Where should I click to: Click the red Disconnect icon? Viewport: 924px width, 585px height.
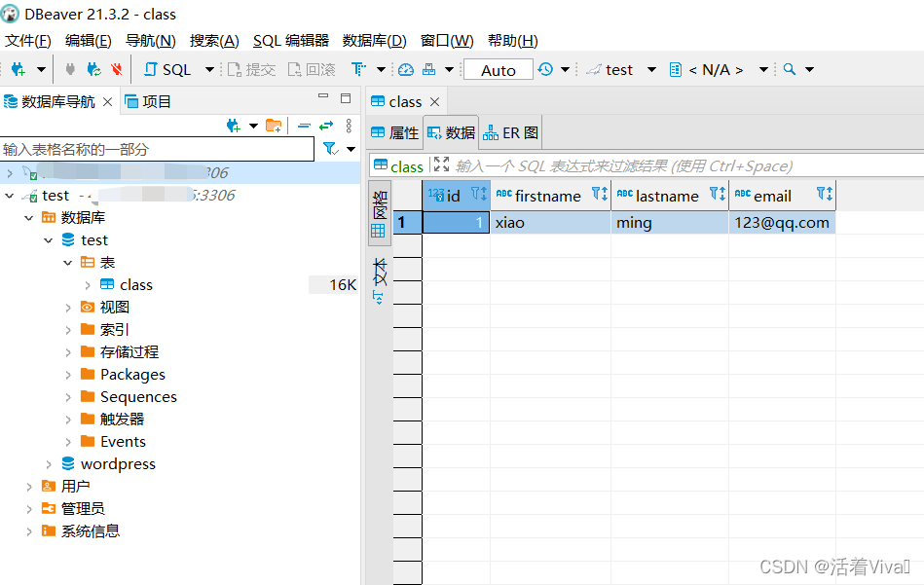click(117, 69)
